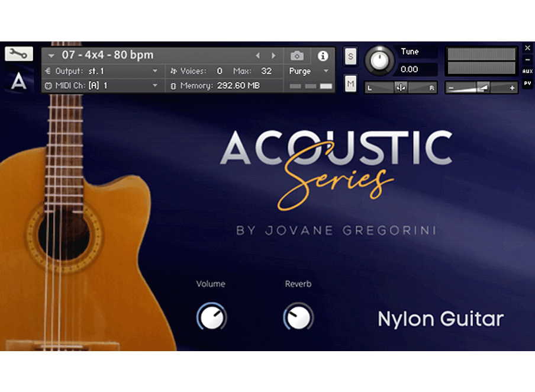Click the next preset arrow

pos(273,55)
